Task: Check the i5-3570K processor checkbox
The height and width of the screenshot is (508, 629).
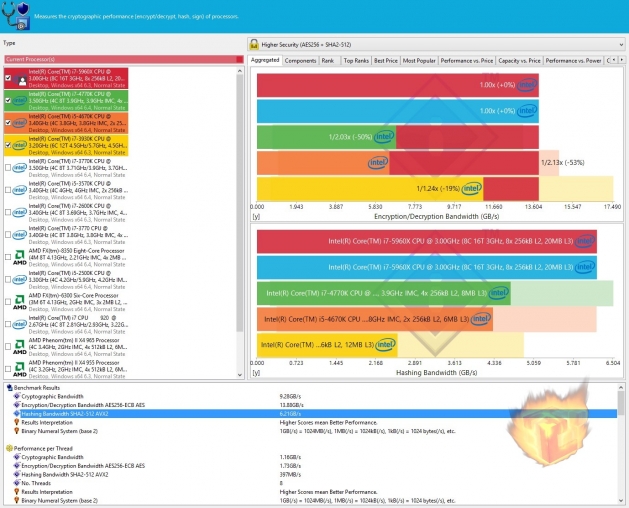Action: [x=8, y=190]
